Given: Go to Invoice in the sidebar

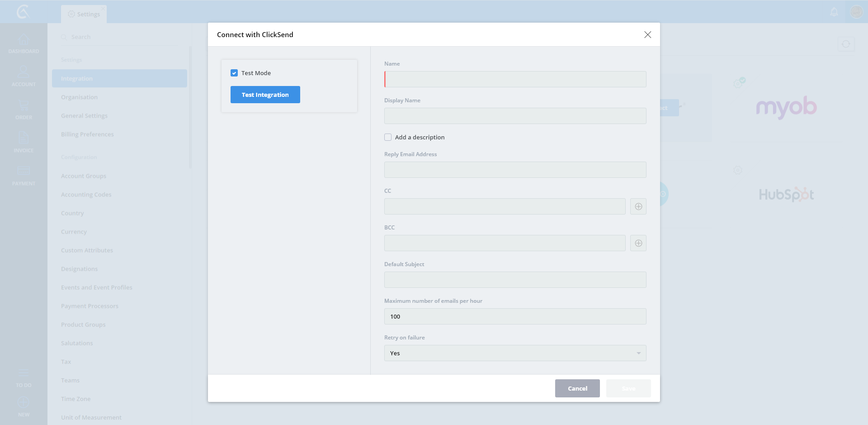Looking at the screenshot, I should coord(24,142).
